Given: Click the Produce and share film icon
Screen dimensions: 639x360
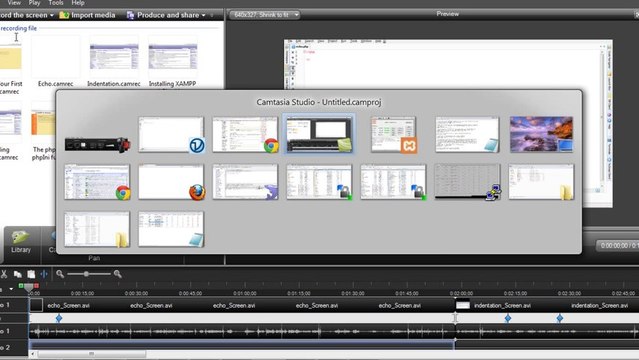Looking at the screenshot, I should click(x=130, y=15).
